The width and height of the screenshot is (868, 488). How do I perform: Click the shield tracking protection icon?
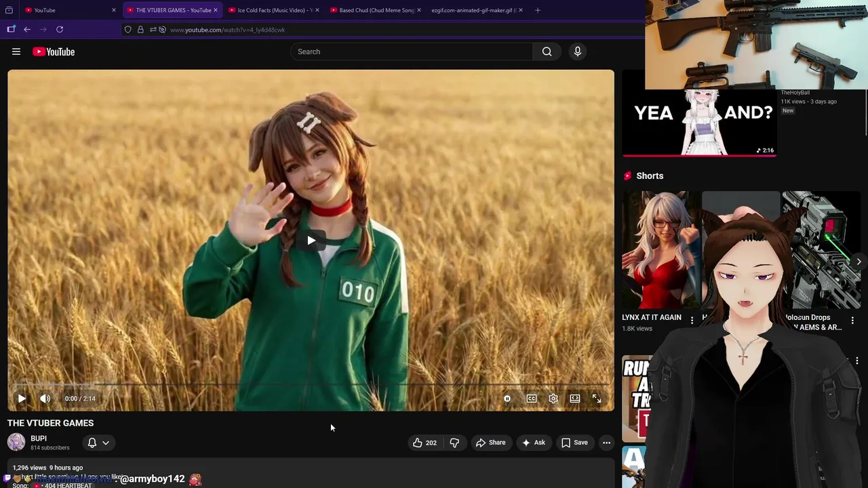click(x=127, y=29)
